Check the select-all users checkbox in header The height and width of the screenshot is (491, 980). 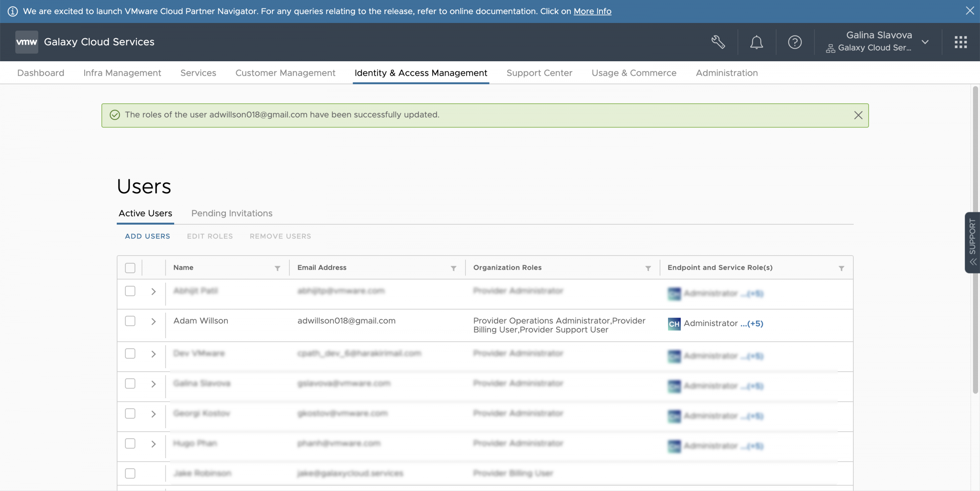pyautogui.click(x=130, y=268)
